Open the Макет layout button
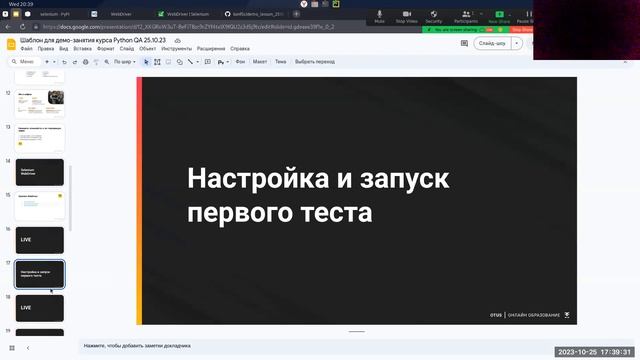The width and height of the screenshot is (640, 360). tap(260, 62)
